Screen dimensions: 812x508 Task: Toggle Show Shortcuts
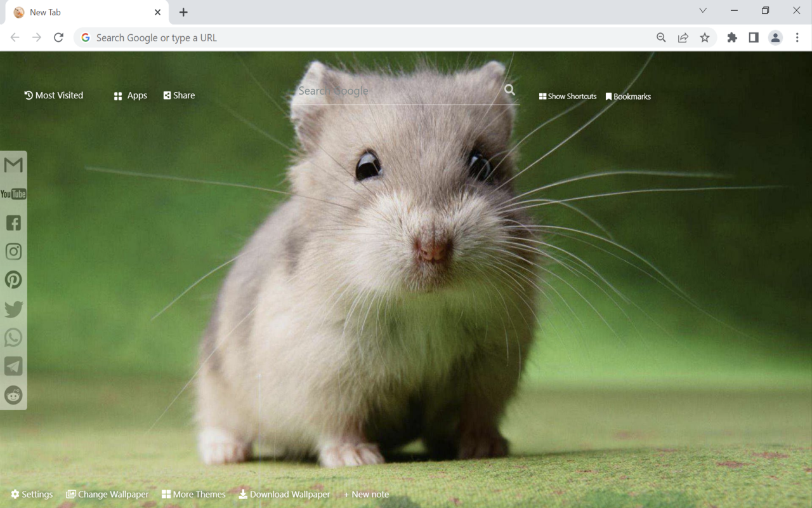pyautogui.click(x=568, y=97)
